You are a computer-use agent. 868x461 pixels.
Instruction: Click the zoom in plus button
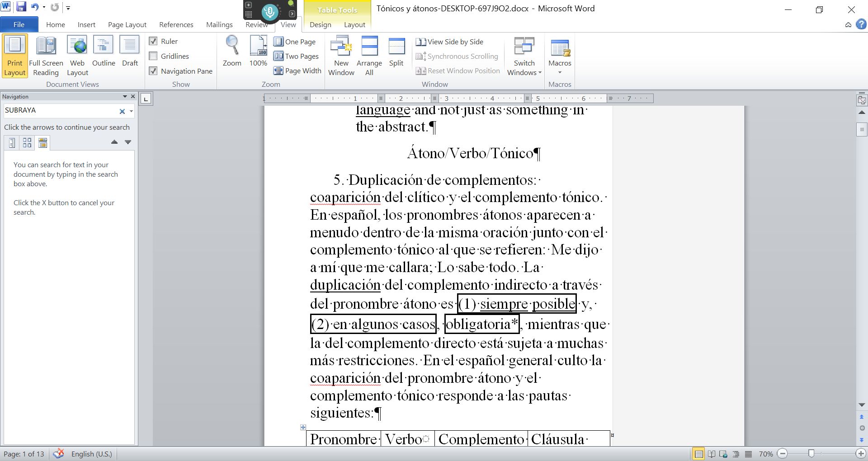tap(861, 454)
